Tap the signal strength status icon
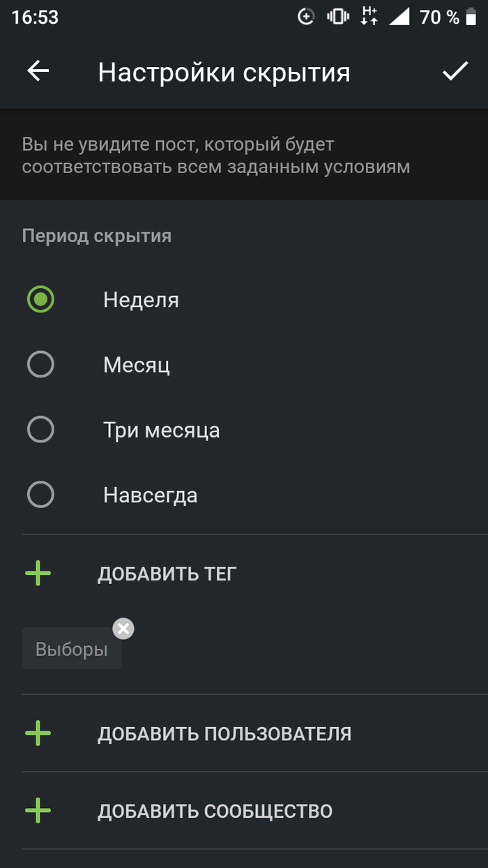Image resolution: width=488 pixels, height=868 pixels. pyautogui.click(x=399, y=17)
